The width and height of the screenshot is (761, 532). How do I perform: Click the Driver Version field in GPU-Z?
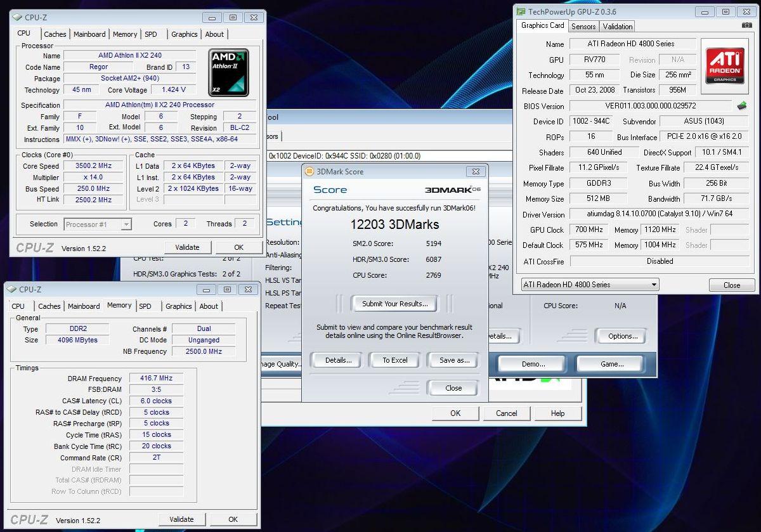(x=659, y=214)
